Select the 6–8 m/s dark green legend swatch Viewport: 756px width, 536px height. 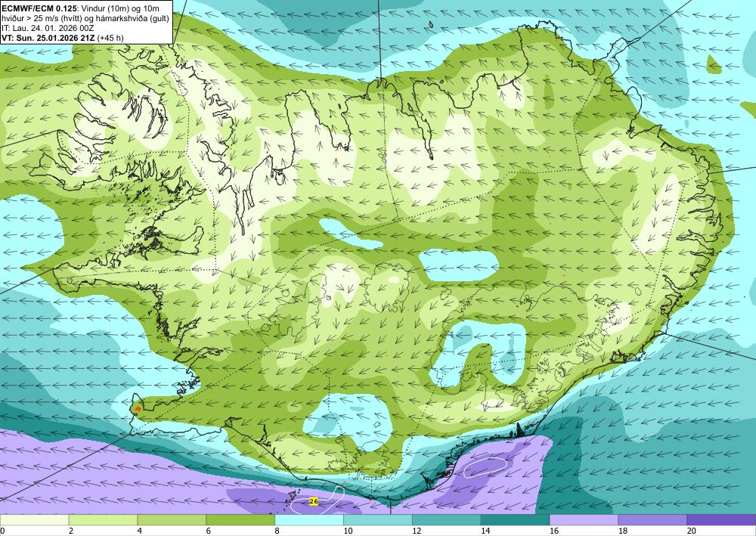tap(240, 520)
